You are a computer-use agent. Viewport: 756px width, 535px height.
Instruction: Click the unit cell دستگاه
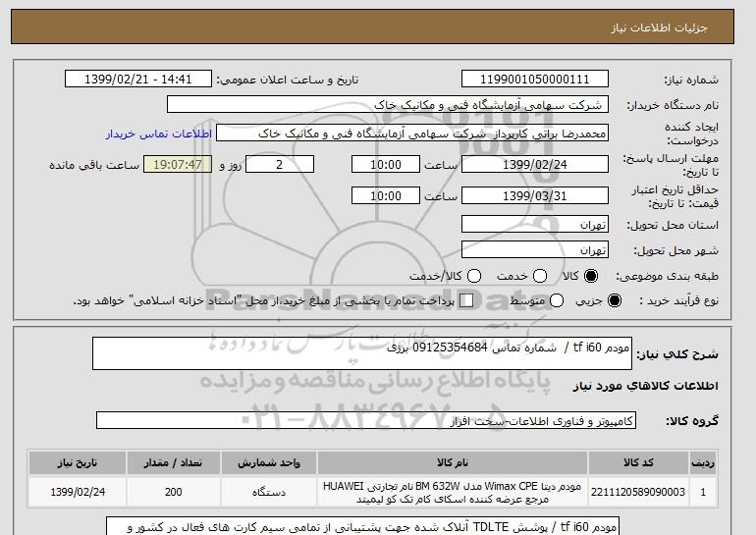269,492
